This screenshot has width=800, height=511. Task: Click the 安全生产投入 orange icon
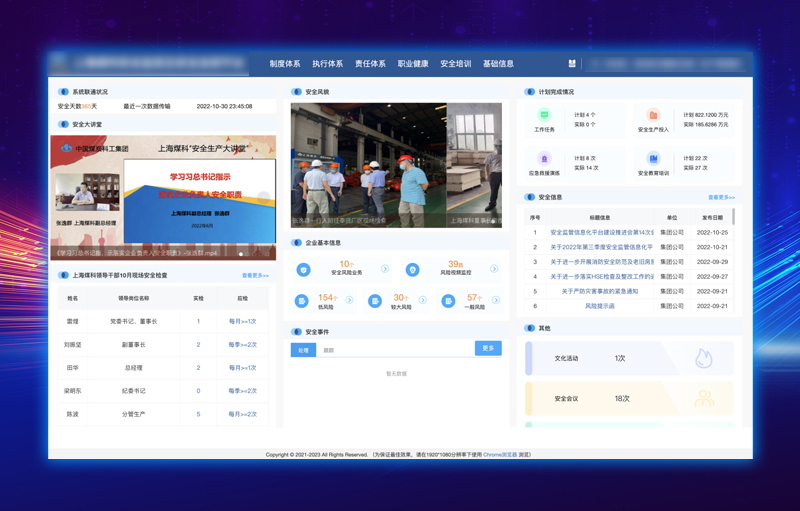653,116
